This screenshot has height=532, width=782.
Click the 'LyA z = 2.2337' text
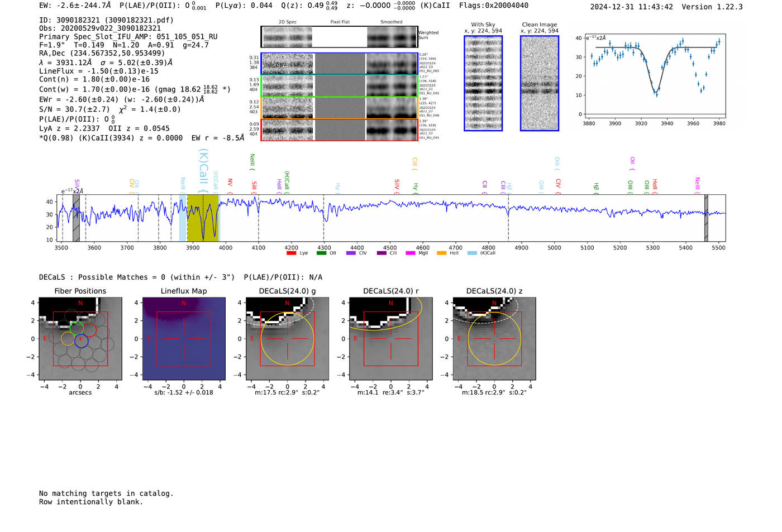pyautogui.click(x=68, y=128)
